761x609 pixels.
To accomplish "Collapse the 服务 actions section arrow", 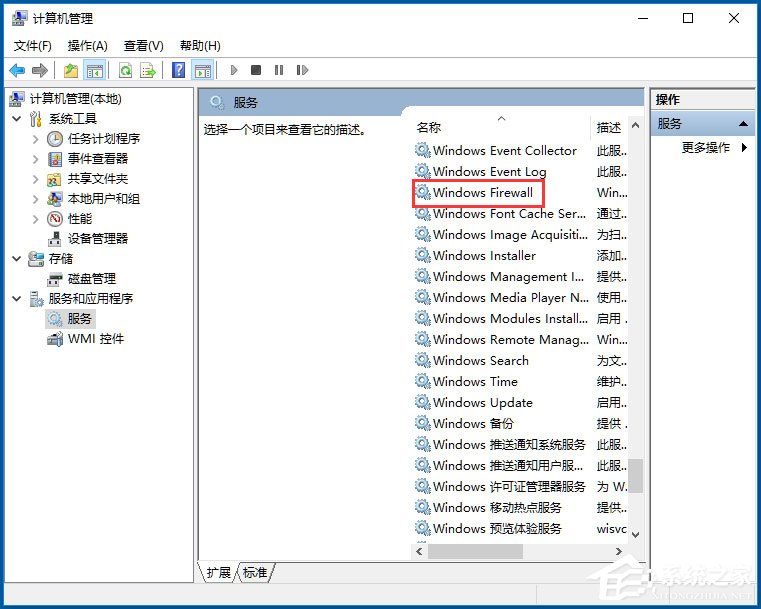I will point(743,124).
